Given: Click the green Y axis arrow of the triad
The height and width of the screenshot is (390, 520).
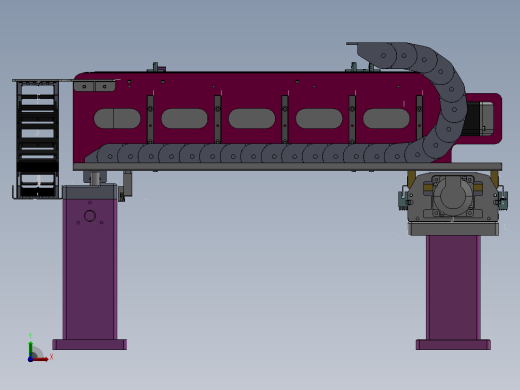Looking at the screenshot, I should point(30,349).
